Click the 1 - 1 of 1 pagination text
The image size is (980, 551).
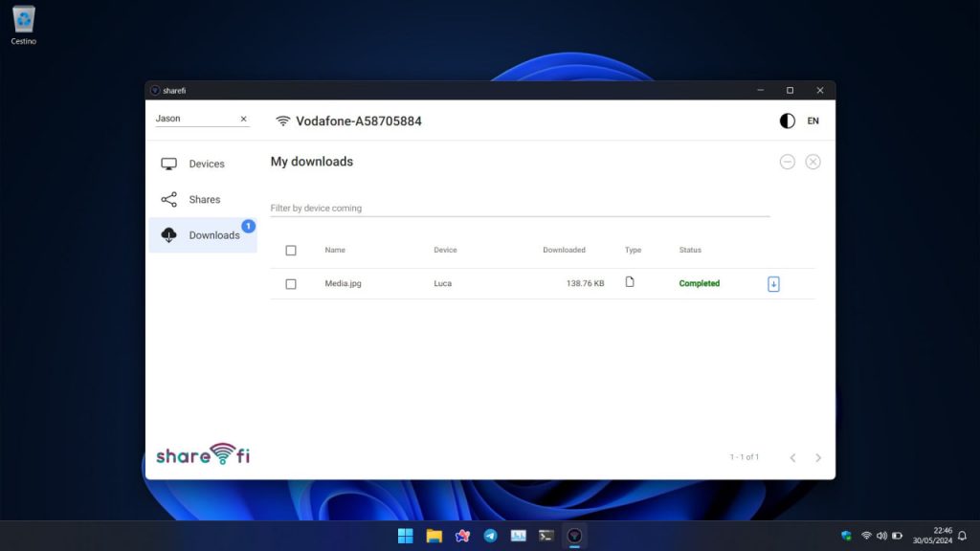pos(744,457)
